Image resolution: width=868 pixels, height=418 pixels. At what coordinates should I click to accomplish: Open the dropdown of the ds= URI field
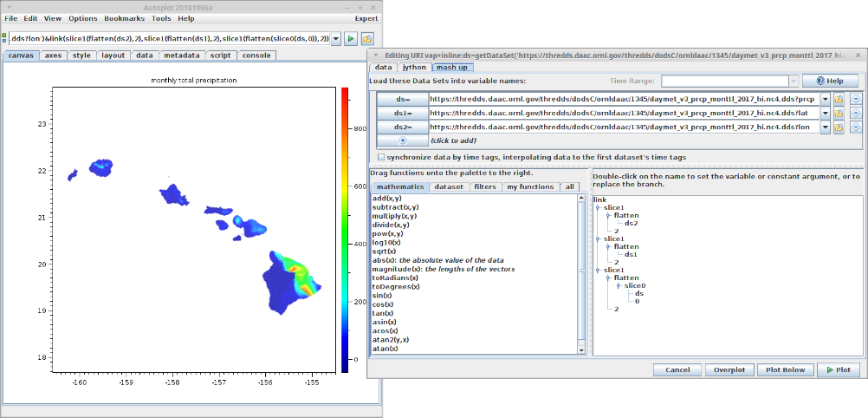pyautogui.click(x=826, y=99)
